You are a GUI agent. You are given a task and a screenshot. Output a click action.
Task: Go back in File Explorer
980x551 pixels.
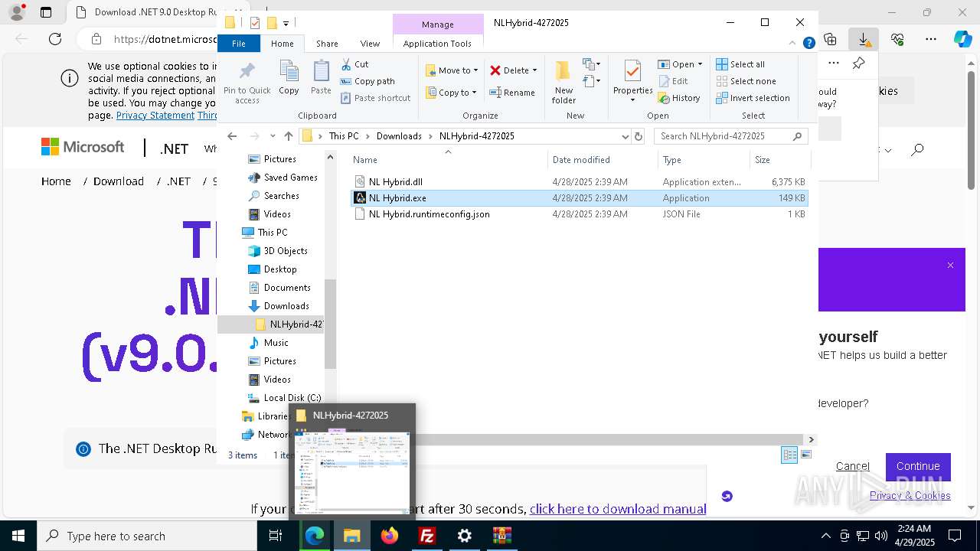pyautogui.click(x=232, y=135)
